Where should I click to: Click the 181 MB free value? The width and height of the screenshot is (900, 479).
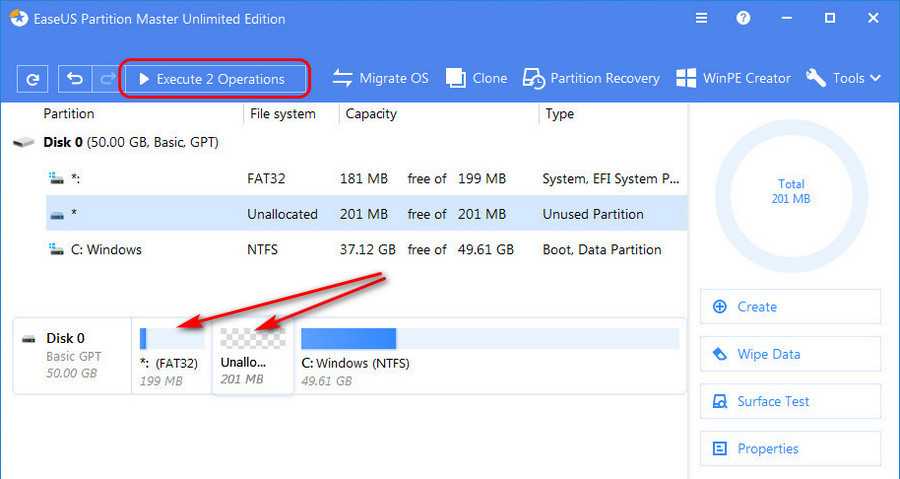click(x=363, y=178)
